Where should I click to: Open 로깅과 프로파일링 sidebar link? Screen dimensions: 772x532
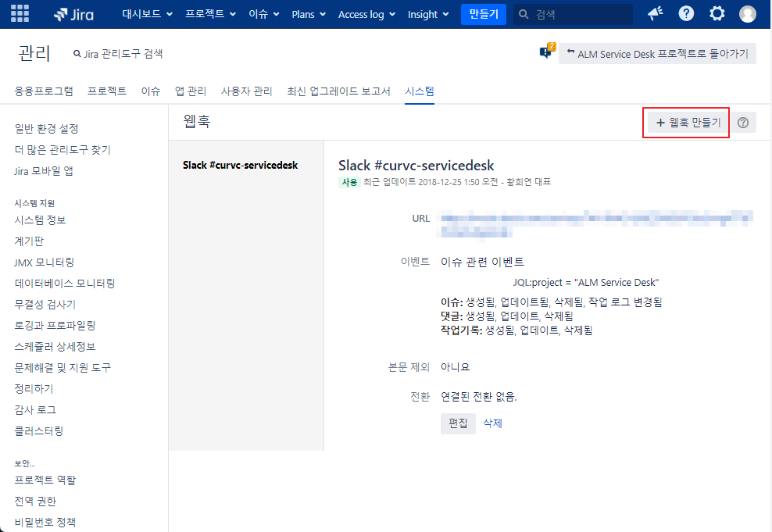point(55,325)
